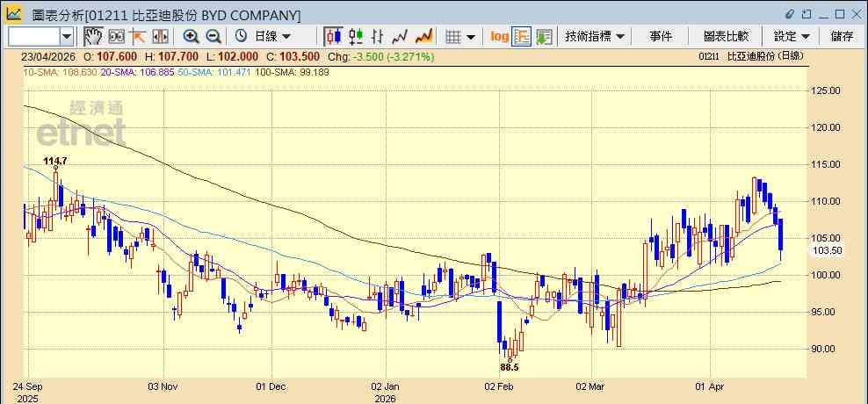Open the 設定 settings dropdown
The width and height of the screenshot is (868, 404).
tap(792, 37)
